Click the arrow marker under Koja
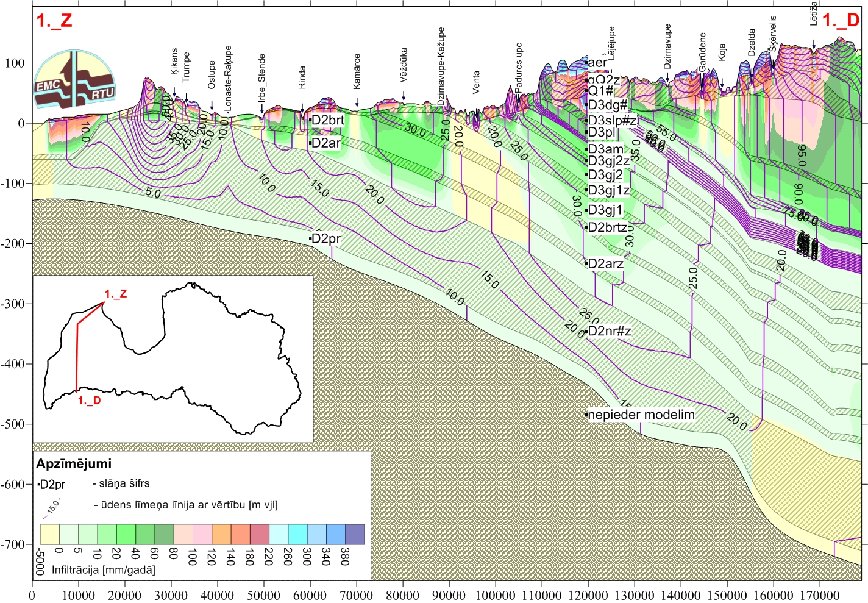This screenshot has width=868, height=603. click(722, 82)
